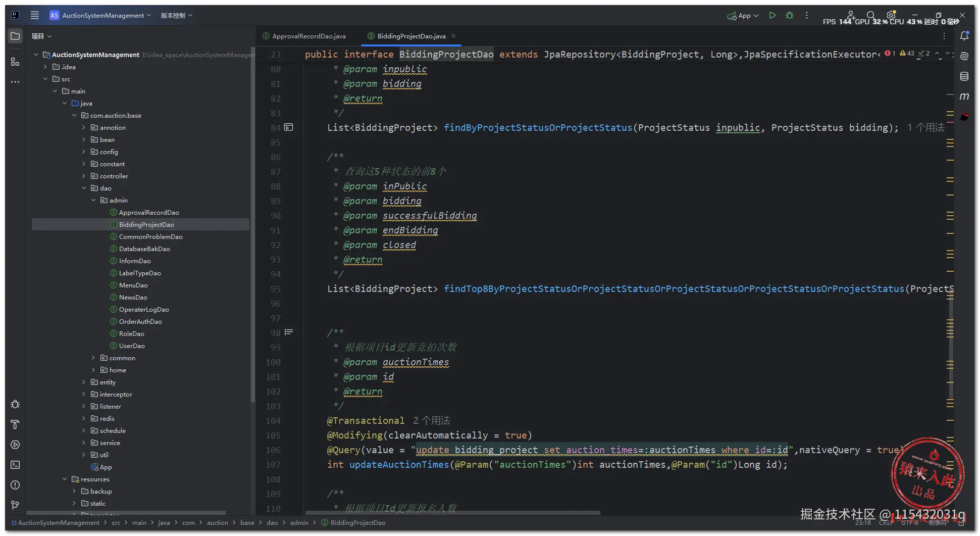Click the editor vertical scrollbar thumb

[951, 345]
